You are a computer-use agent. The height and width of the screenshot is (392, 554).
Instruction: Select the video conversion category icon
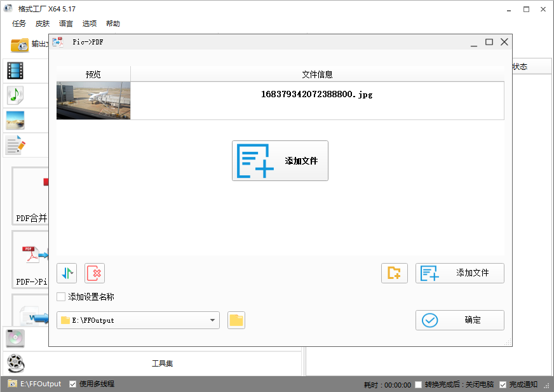(15, 71)
